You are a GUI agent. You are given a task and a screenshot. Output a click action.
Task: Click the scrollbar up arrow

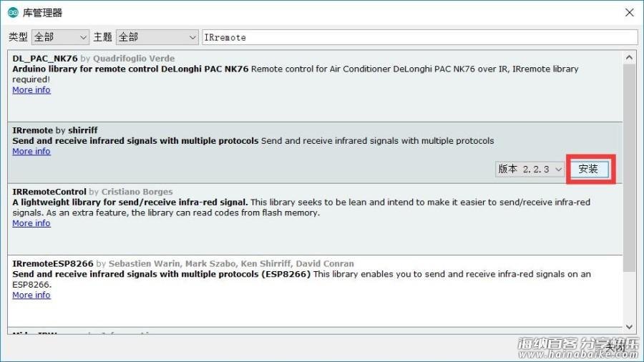click(x=629, y=57)
